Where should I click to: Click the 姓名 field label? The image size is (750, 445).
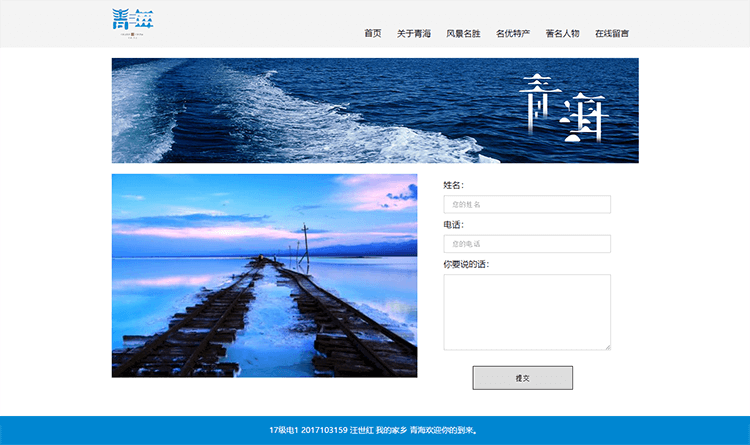pyautogui.click(x=454, y=185)
